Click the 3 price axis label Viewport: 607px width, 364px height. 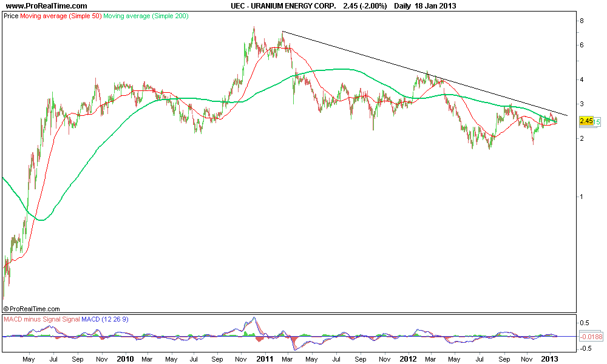point(582,104)
